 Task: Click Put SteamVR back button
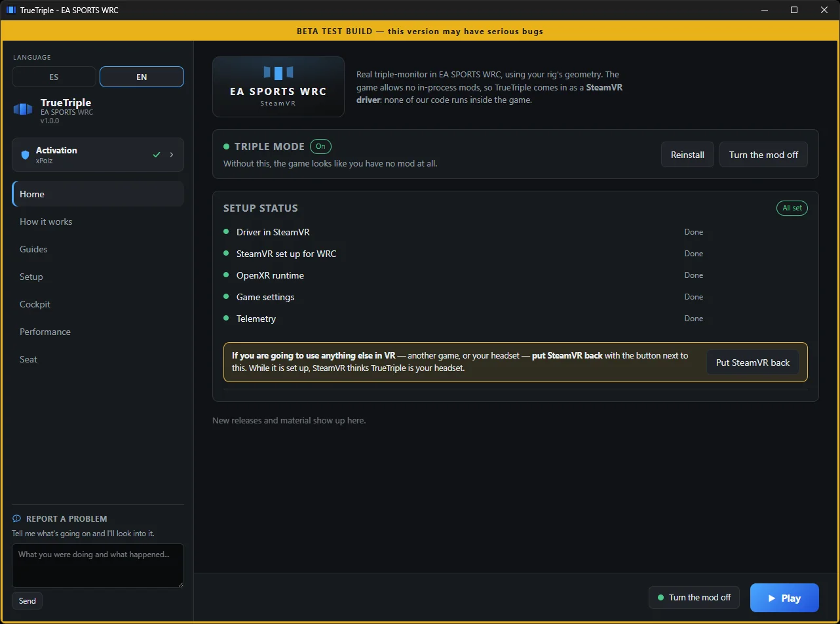point(752,362)
